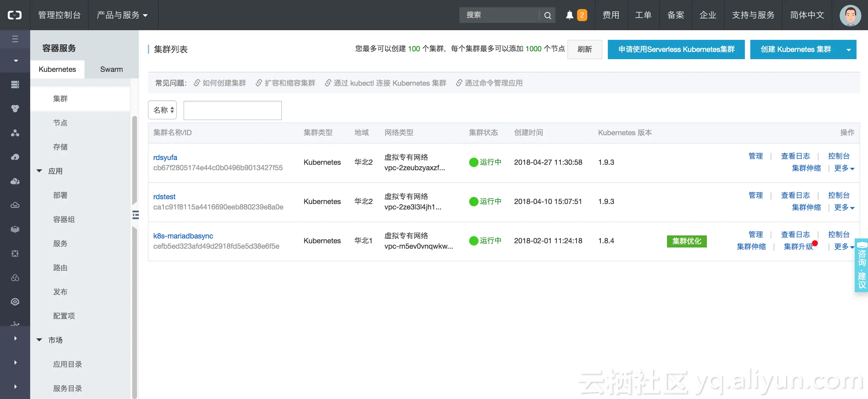Switch to the Swarm tab
The image size is (868, 399).
coord(111,69)
